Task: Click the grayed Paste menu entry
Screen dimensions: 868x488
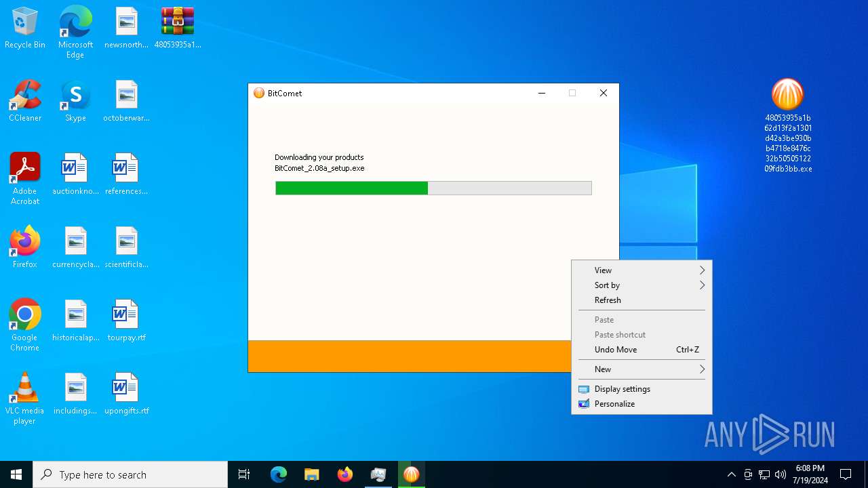Action: (642, 320)
